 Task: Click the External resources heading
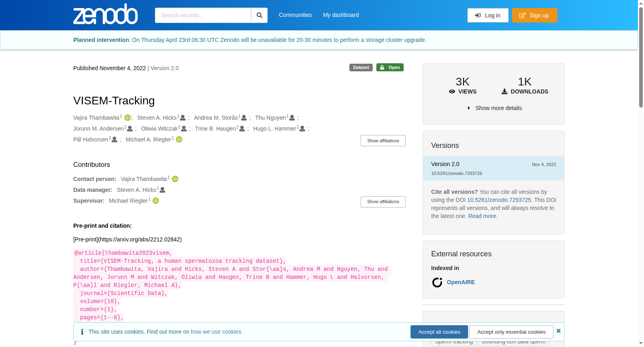click(x=461, y=254)
